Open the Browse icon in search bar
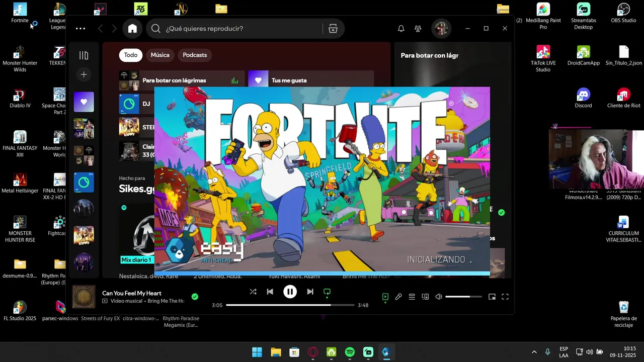This screenshot has height=362, width=644. point(333,29)
